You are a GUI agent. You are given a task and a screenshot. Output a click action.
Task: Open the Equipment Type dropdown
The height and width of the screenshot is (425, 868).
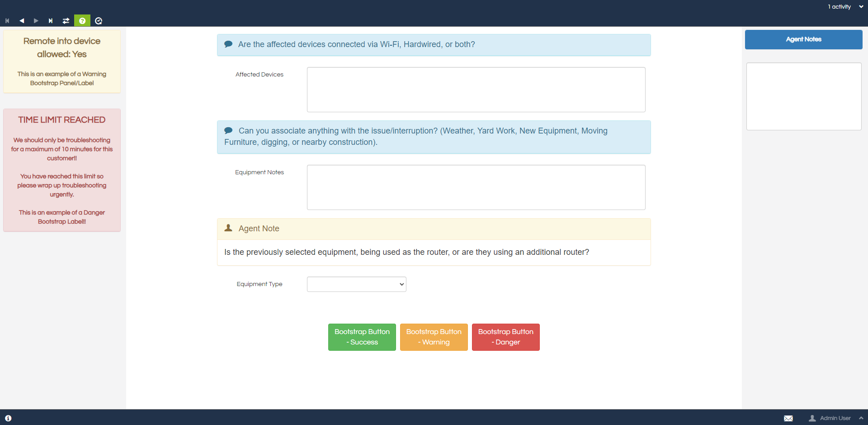(x=356, y=284)
